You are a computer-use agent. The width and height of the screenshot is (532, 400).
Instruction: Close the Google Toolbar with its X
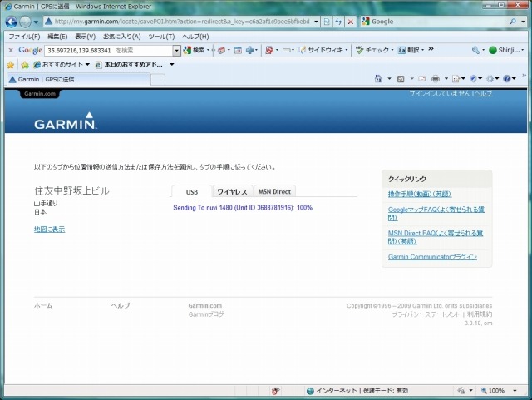[x=11, y=50]
